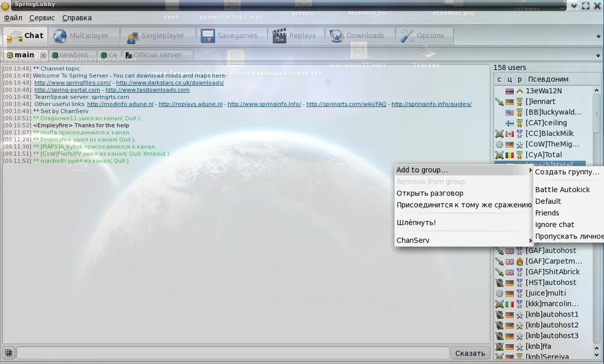Choose Battle Autokick from the submenu
This screenshot has width=604, height=364.
pos(562,190)
